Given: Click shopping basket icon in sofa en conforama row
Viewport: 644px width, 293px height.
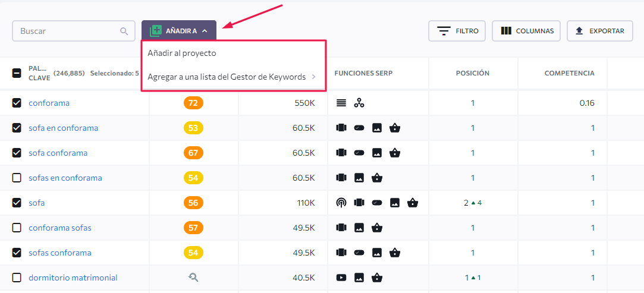Looking at the screenshot, I should tap(395, 128).
